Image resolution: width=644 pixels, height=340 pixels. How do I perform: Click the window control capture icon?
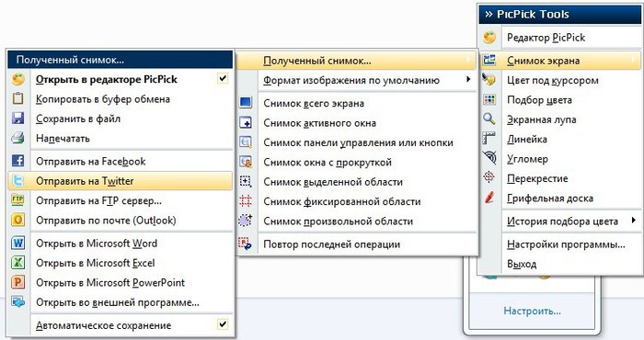point(246,142)
